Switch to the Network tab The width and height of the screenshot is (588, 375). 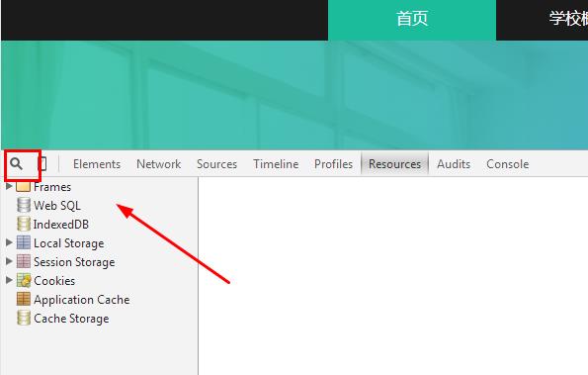pos(159,164)
